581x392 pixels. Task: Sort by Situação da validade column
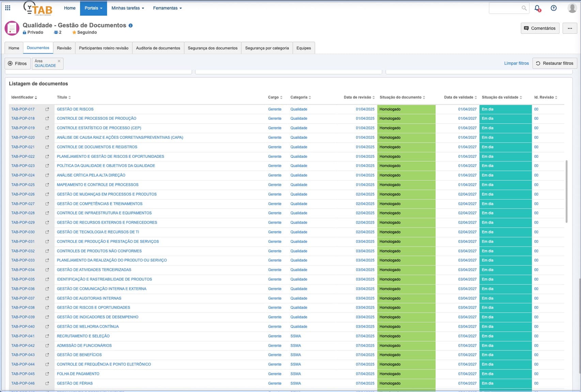502,97
